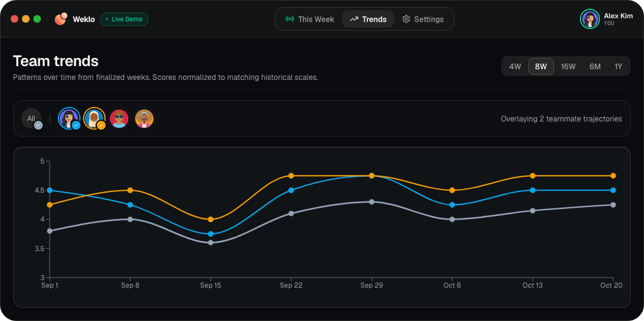The image size is (644, 321).
Task: Click the orange data point at Oct 20
Action: [613, 176]
